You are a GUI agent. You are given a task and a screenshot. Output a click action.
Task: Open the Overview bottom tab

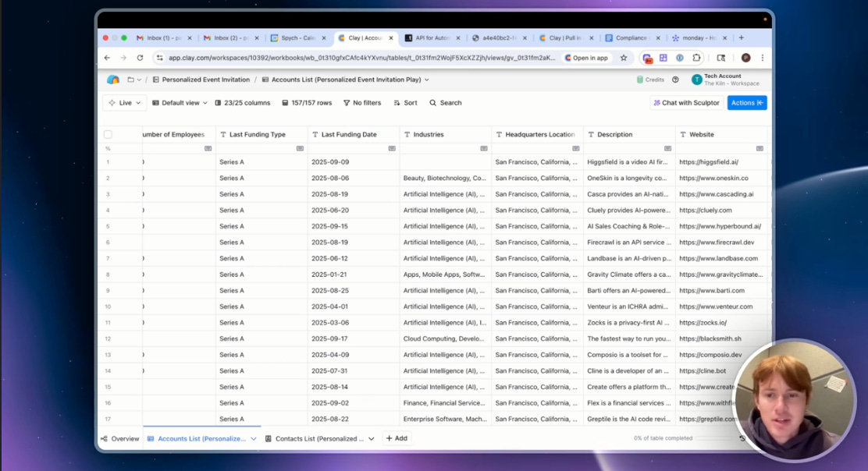(120, 438)
